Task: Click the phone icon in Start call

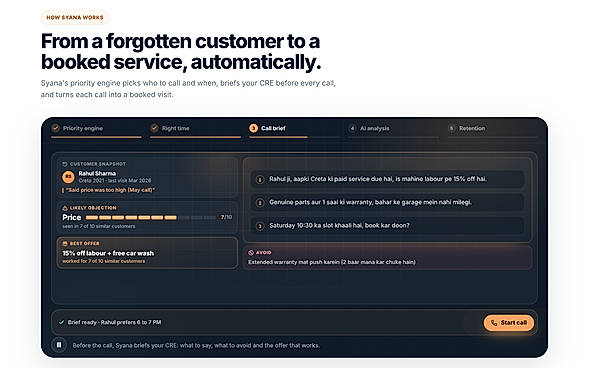Action: click(x=494, y=323)
